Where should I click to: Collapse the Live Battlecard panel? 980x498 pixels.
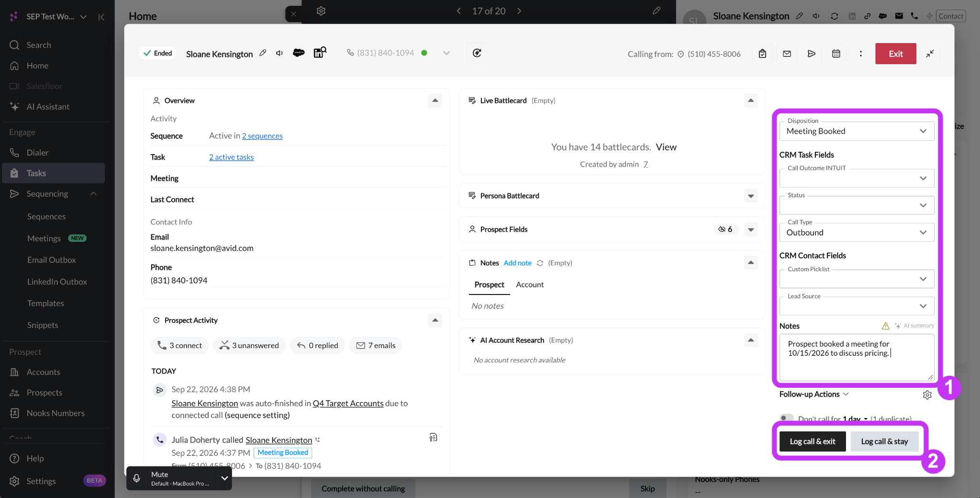click(x=751, y=101)
